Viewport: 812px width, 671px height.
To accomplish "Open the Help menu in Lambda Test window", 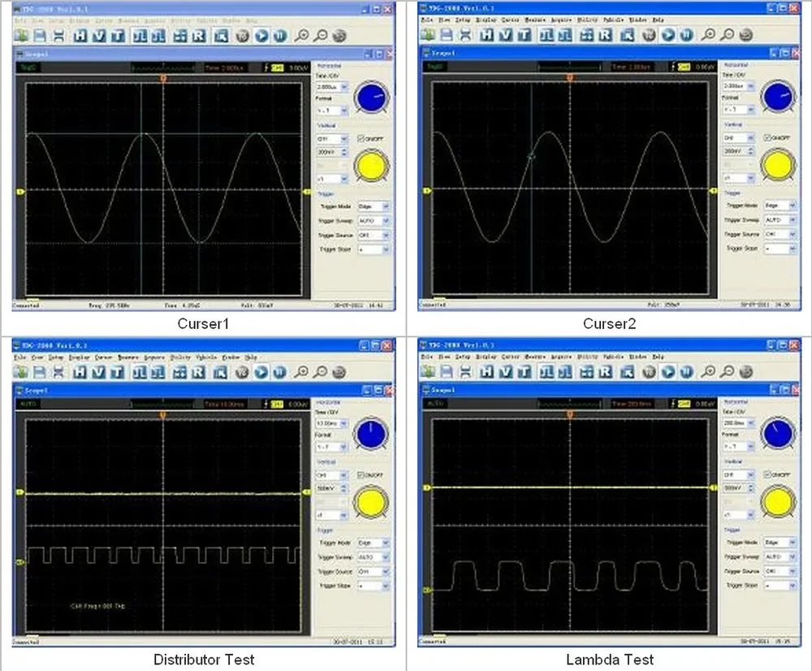I will (659, 357).
